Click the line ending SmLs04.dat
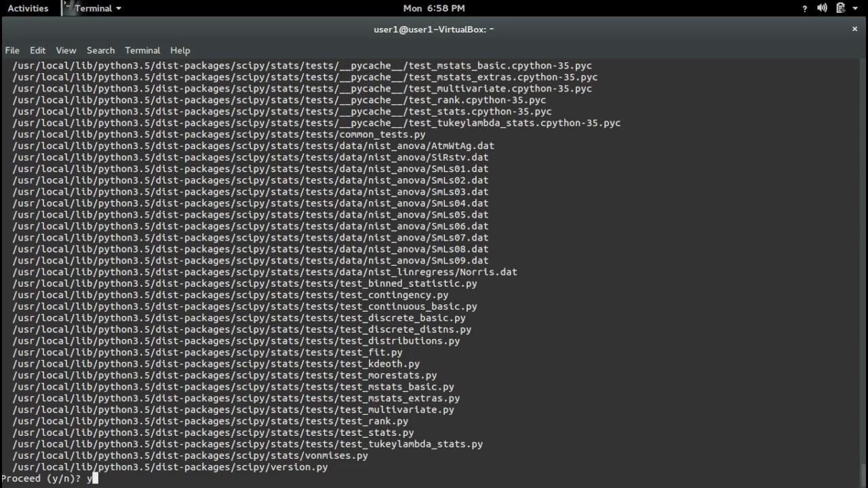The image size is (868, 488). [x=250, y=203]
